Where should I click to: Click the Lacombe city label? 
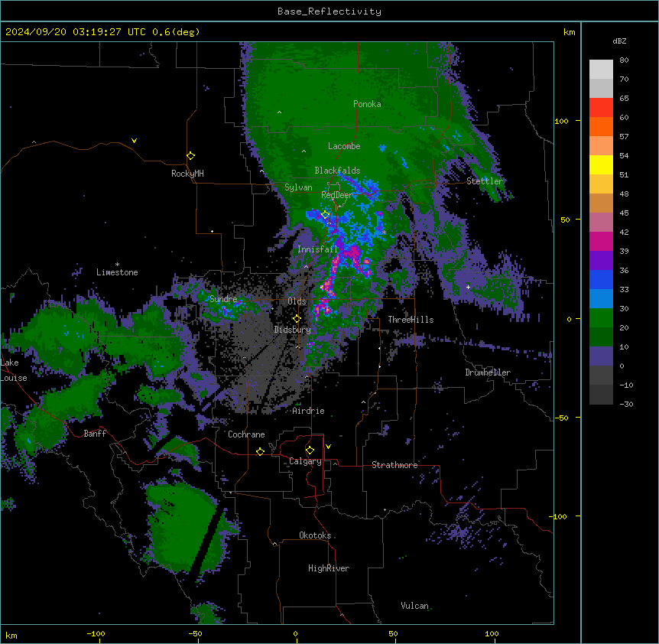pos(344,146)
